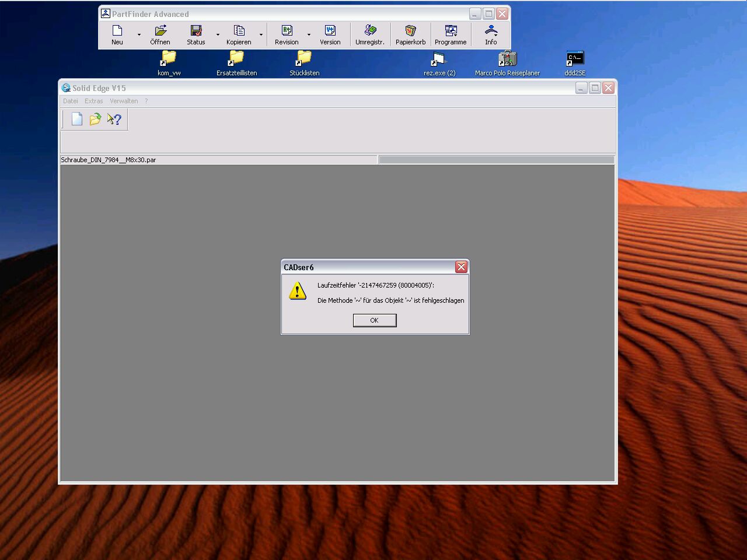
Task: Maximize the Solid Edge V15 window
Action: [595, 87]
